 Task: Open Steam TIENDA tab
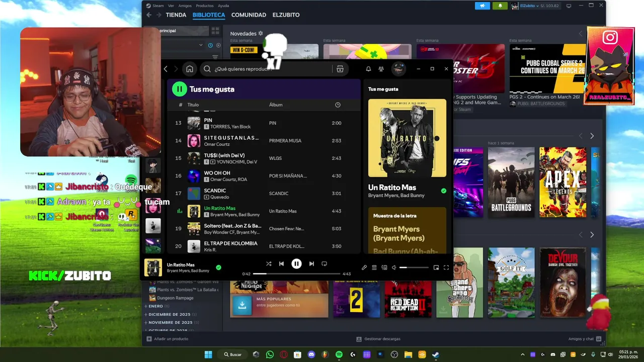pyautogui.click(x=176, y=15)
